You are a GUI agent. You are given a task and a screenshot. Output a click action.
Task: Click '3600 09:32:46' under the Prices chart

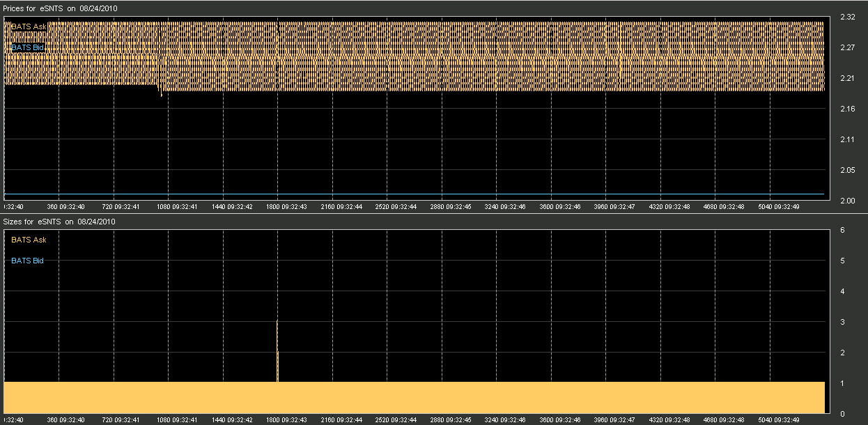(560, 207)
